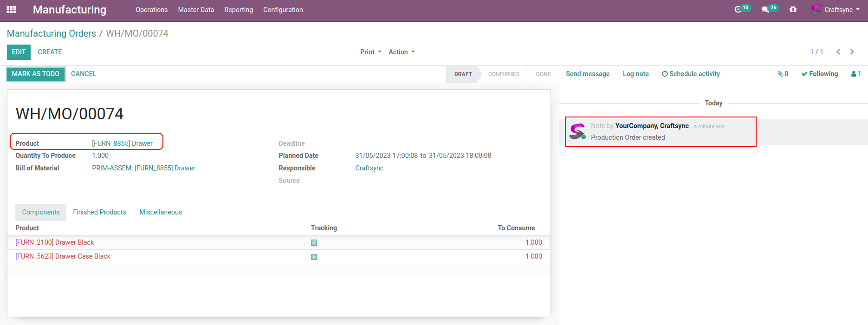The width and height of the screenshot is (868, 325).
Task: Expand the Print dropdown
Action: click(370, 52)
